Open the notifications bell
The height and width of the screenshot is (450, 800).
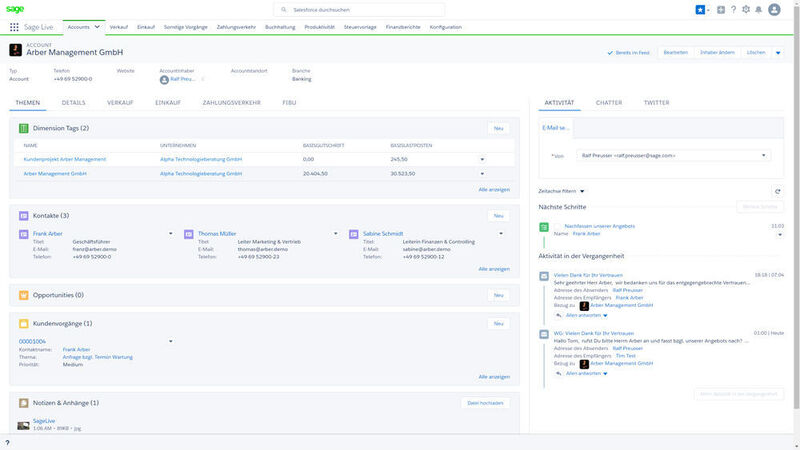[x=759, y=10]
